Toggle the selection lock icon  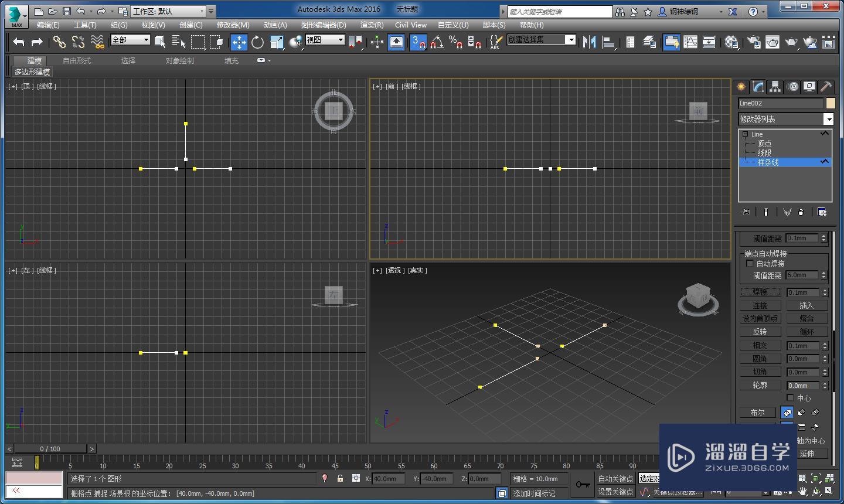(x=340, y=479)
